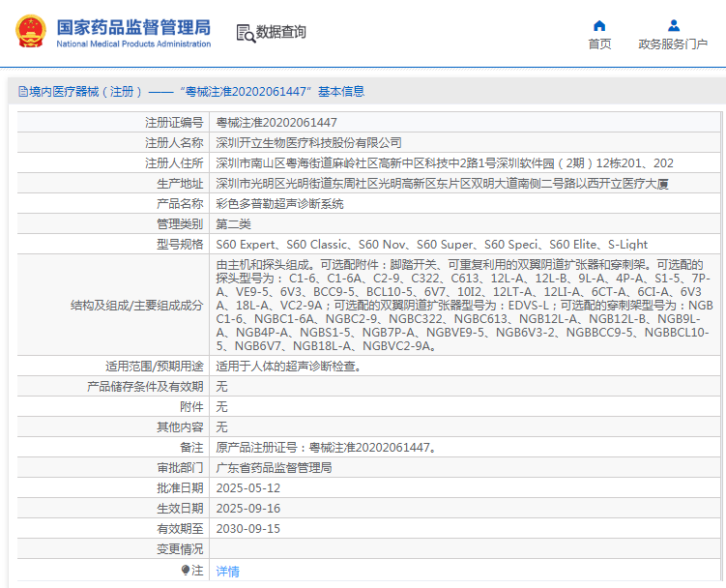This screenshot has height=588, width=726.
Task: Click the 政务服务门户 person icon
Action: point(673,25)
